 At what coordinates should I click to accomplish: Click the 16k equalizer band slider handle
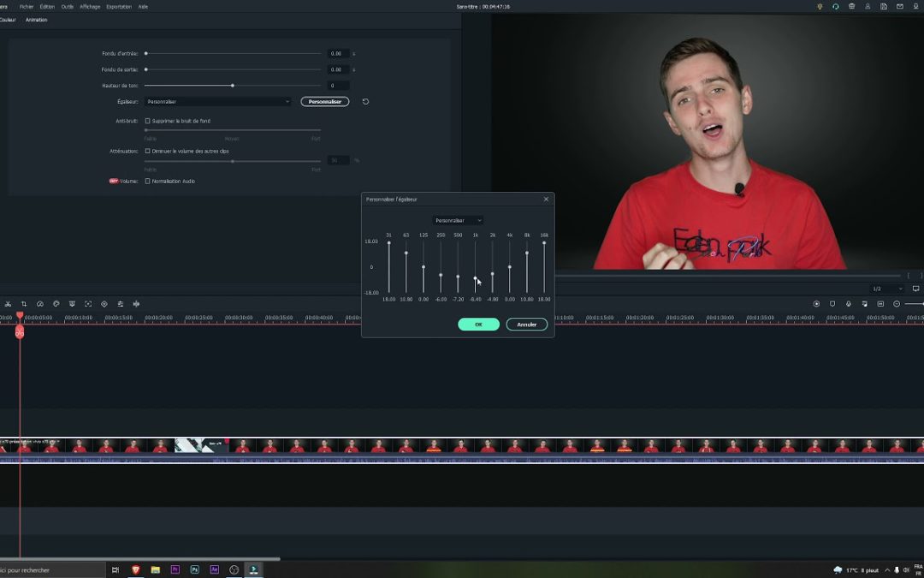tap(544, 243)
